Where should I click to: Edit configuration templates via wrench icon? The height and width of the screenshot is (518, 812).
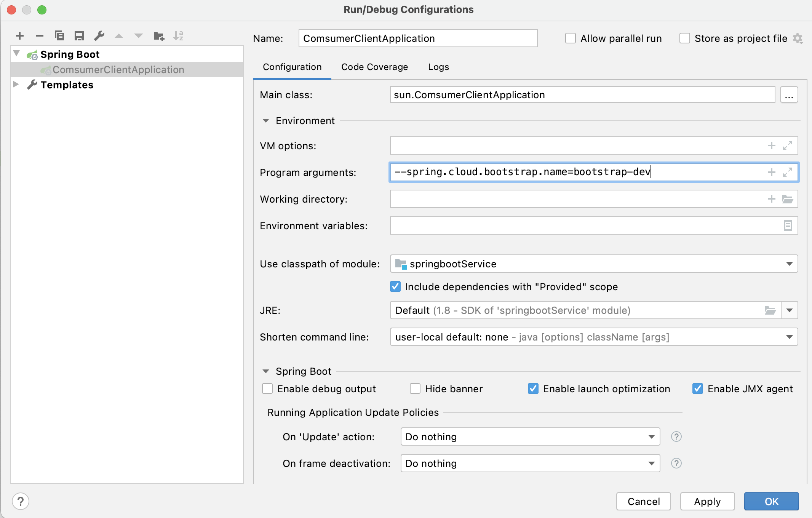[99, 36]
